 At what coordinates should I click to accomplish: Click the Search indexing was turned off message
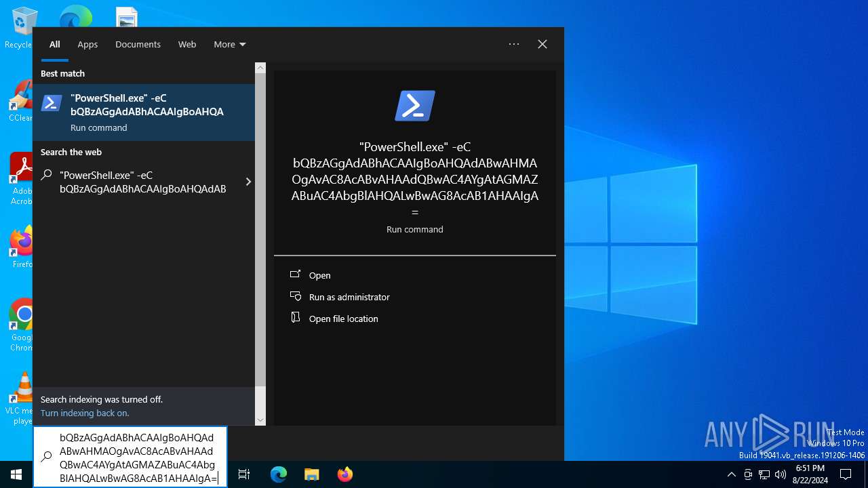(x=102, y=399)
